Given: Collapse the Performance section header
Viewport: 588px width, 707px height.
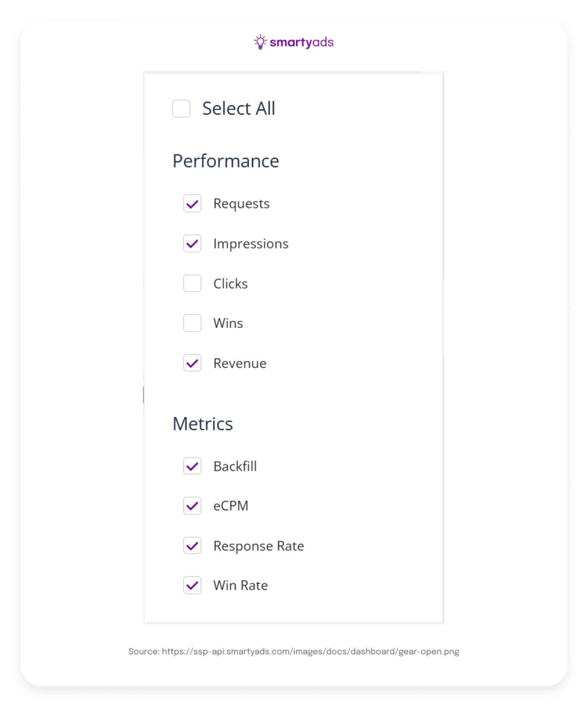Looking at the screenshot, I should [x=226, y=161].
